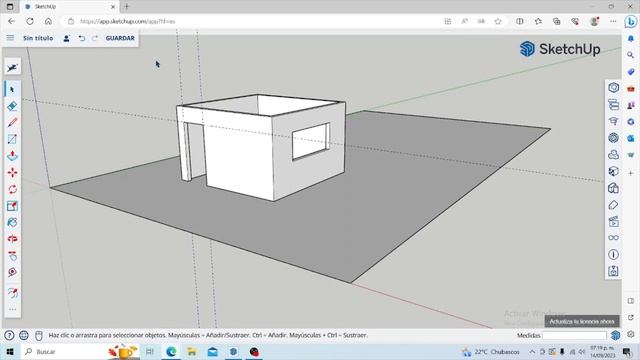Select the Push/Pull tool
Viewport: 640px width, 360px height.
coord(12,156)
